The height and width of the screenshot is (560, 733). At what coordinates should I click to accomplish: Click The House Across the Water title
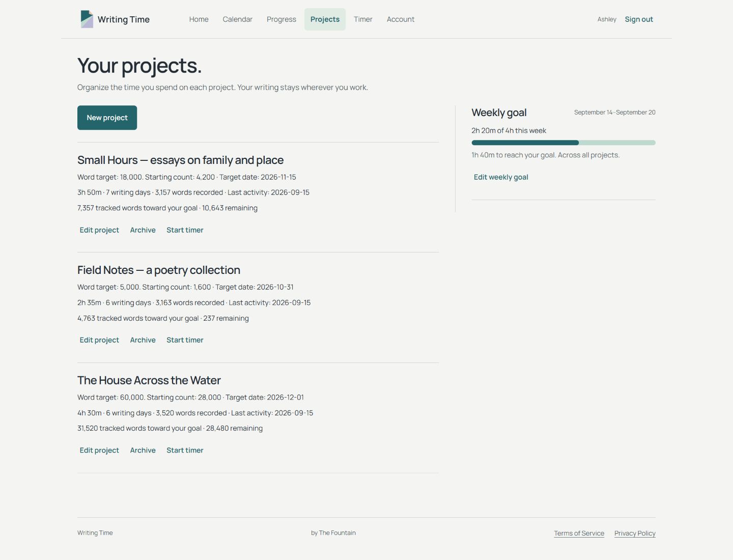pos(149,380)
